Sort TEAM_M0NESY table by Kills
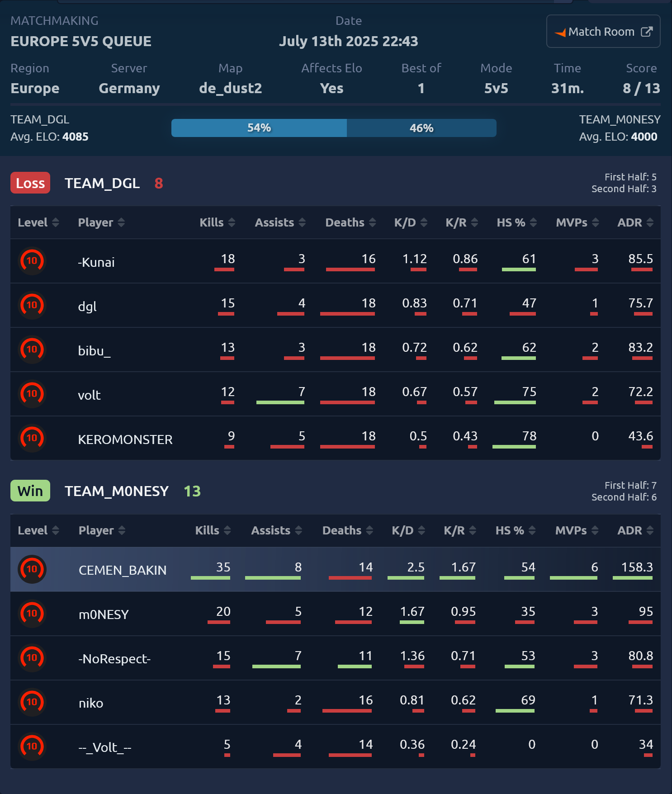Screen dimensions: 672x794 pyautogui.click(x=213, y=530)
